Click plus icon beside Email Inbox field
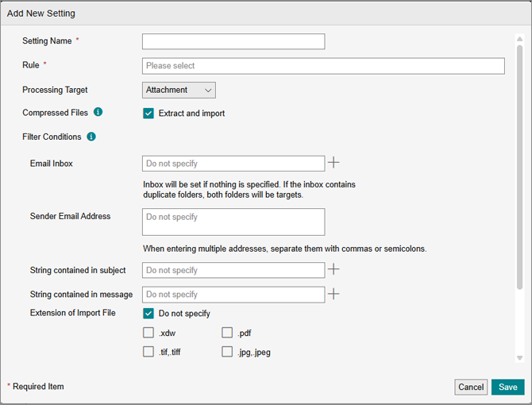The height and width of the screenshot is (405, 532). click(334, 163)
